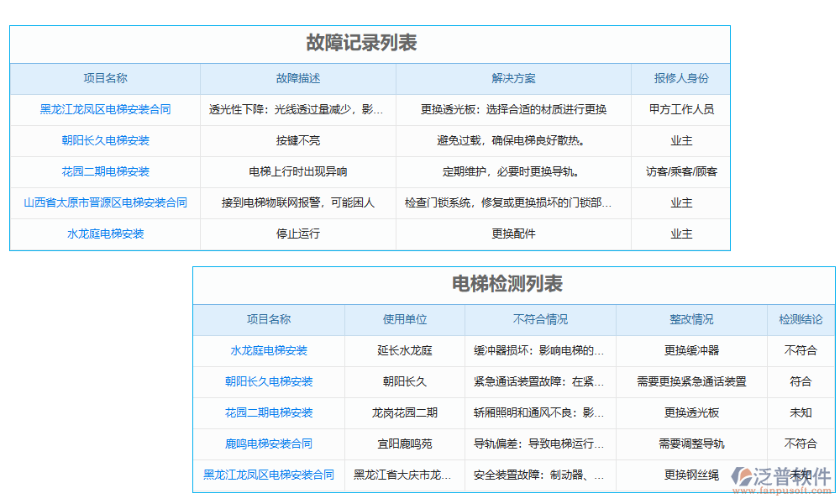Click 水龙庭电梯安装 in the fault record table
The height and width of the screenshot is (504, 840).
click(104, 234)
